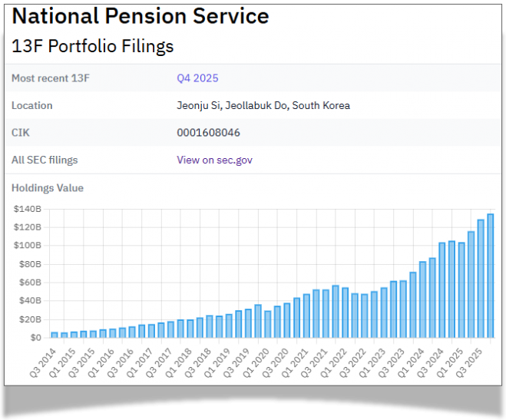This screenshot has height=420, width=506.
Task: Select the Q3 2023 bar in the chart
Action: point(403,309)
